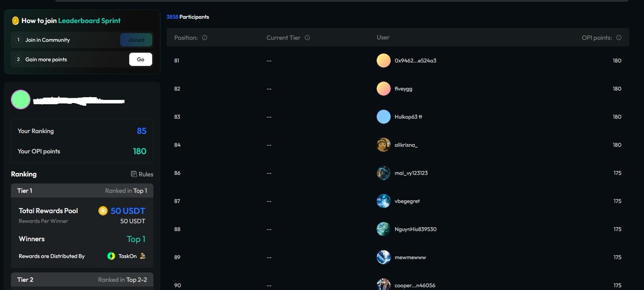Click the gold coin icon beside 50 USDT
This screenshot has height=290, width=644.
(x=103, y=211)
